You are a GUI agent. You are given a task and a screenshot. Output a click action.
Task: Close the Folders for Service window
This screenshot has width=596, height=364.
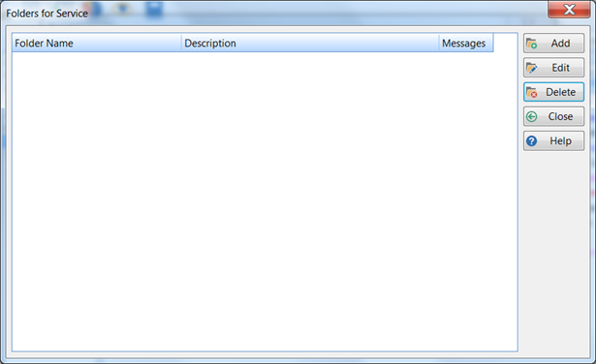569,10
